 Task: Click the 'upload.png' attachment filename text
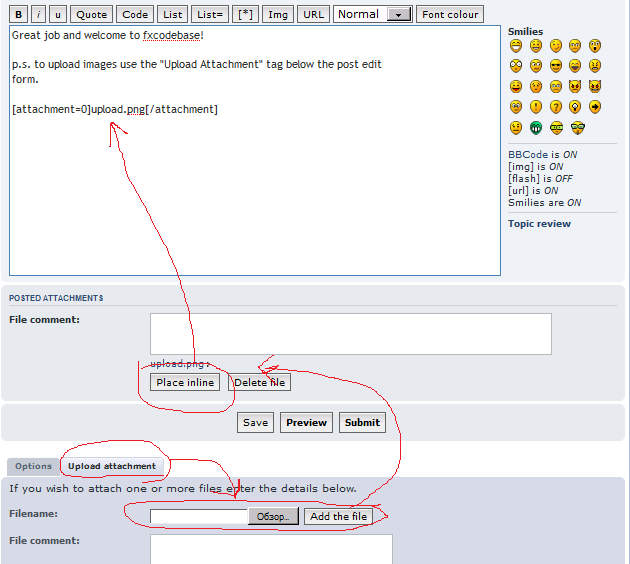pyautogui.click(x=177, y=364)
